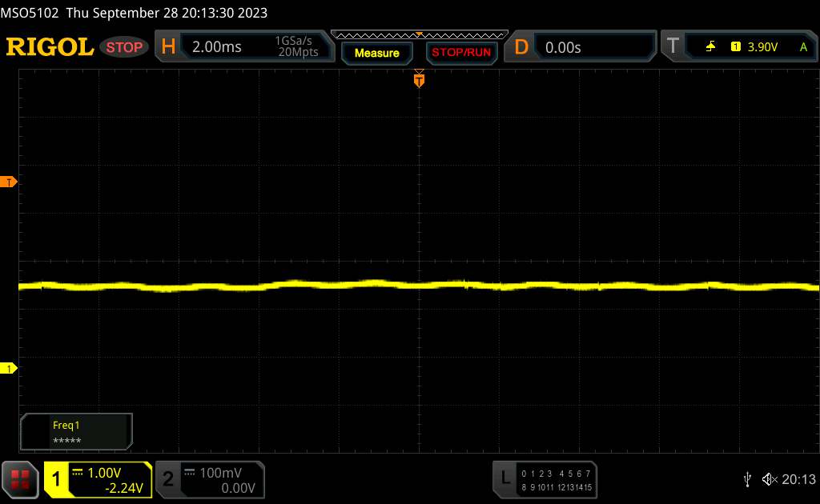820x504 pixels.
Task: Click the red STOP status badge
Action: pos(126,47)
